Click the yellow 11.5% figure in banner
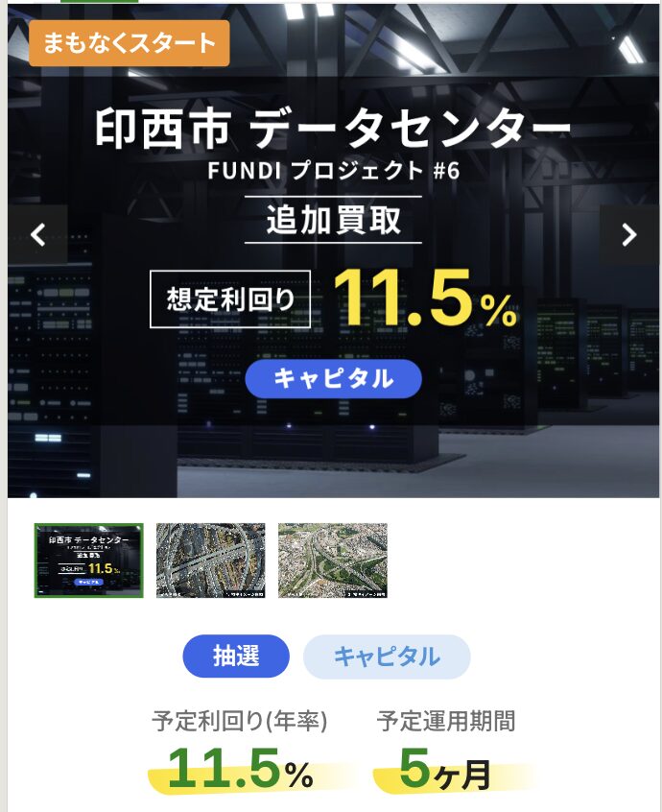This screenshot has height=812, width=662. tap(425, 299)
